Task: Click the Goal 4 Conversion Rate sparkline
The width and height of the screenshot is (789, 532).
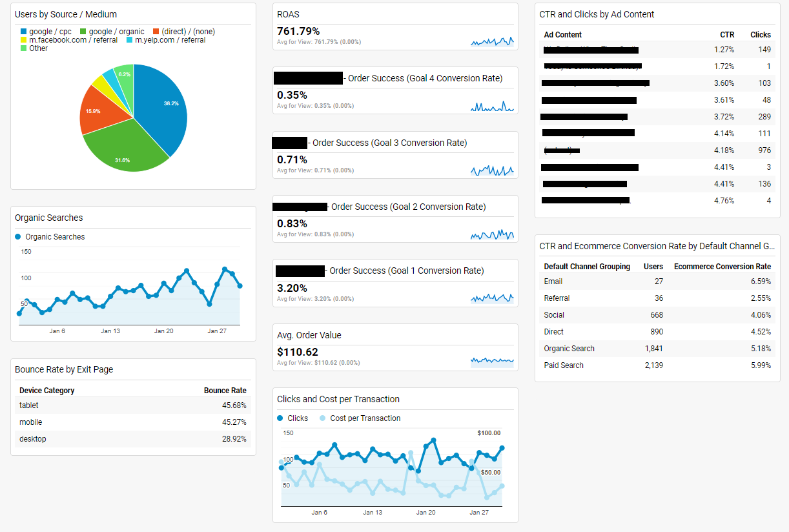Action: point(492,107)
